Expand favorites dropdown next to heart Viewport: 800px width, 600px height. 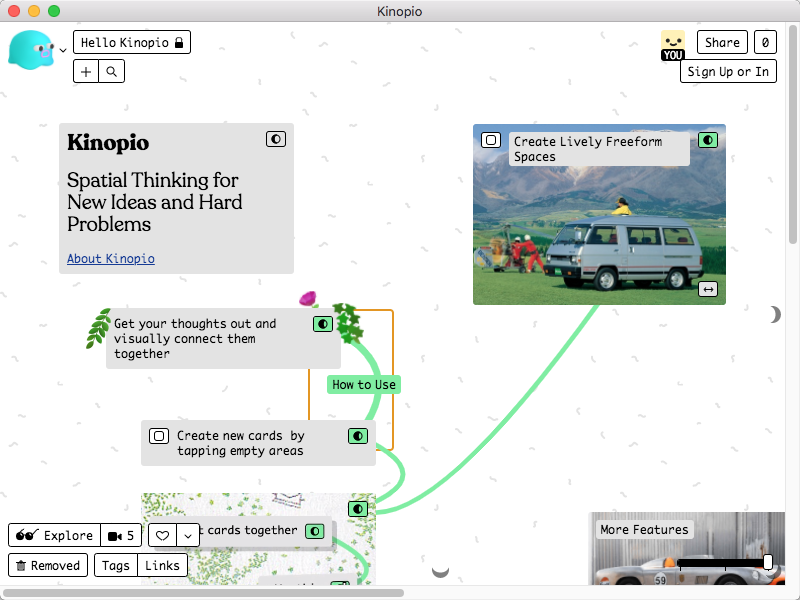(x=188, y=535)
